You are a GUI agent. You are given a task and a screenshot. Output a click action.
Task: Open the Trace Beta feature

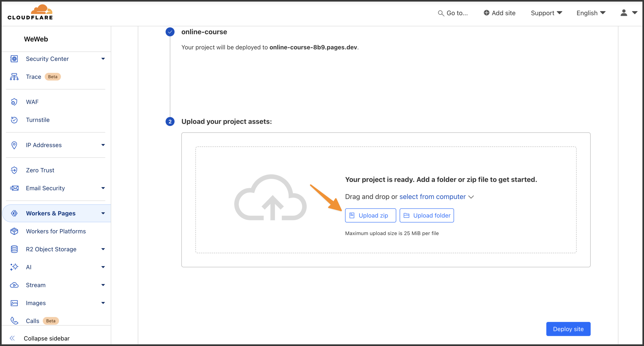click(33, 77)
